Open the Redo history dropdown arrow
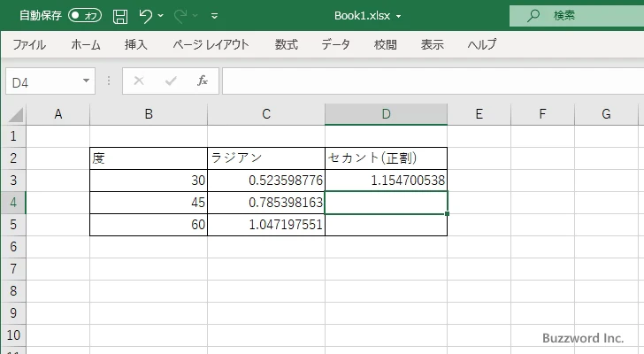Image resolution: width=644 pixels, height=354 pixels. [195, 16]
